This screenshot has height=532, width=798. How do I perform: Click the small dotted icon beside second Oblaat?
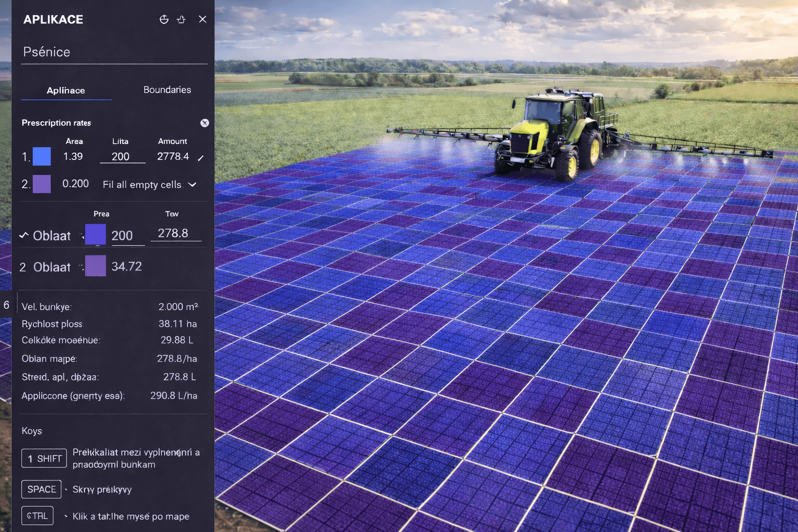(x=81, y=267)
